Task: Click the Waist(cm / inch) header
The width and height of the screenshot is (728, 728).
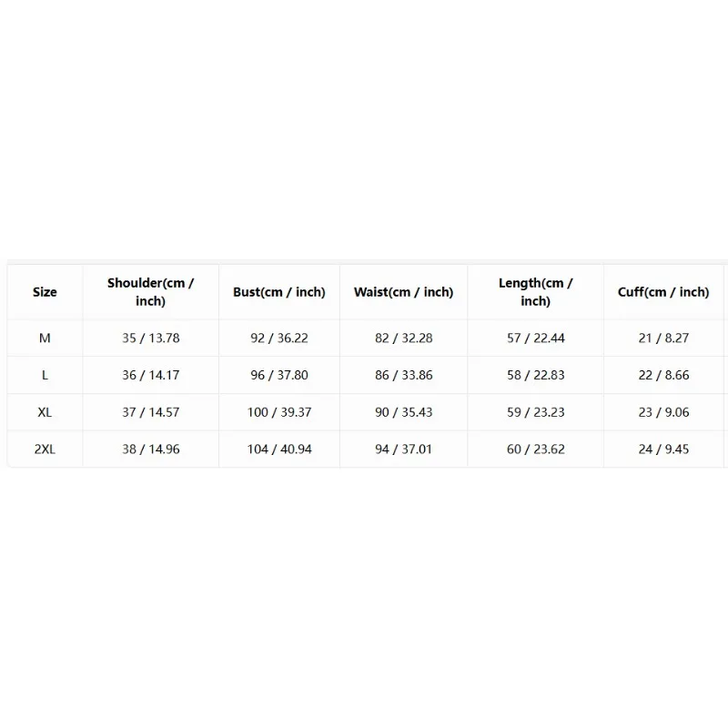Action: [x=403, y=292]
